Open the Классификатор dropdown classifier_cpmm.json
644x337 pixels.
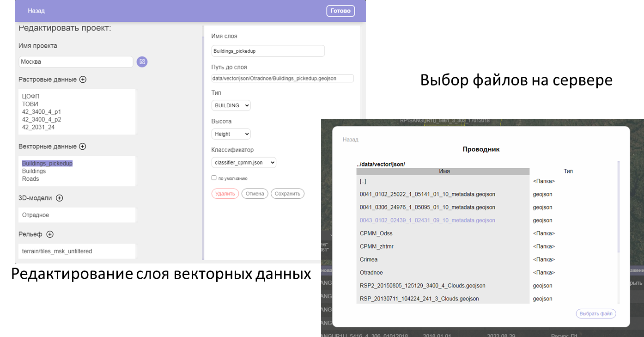click(x=243, y=163)
